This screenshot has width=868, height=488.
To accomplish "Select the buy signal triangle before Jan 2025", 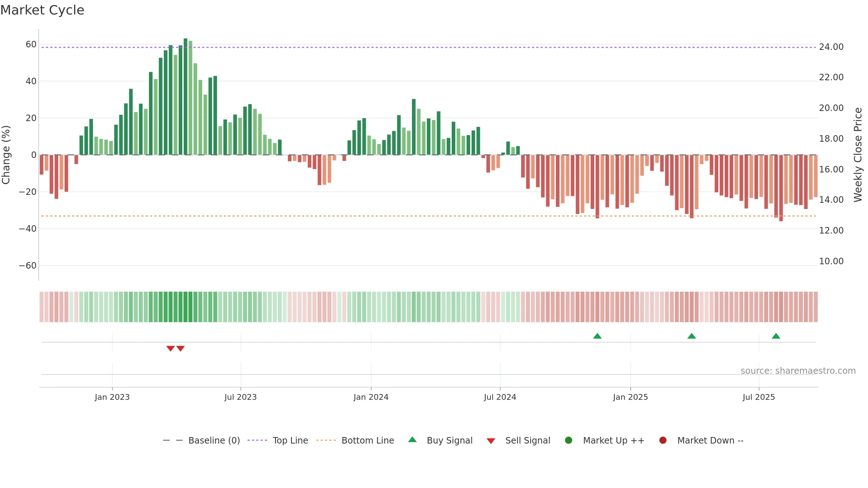I will (x=597, y=336).
